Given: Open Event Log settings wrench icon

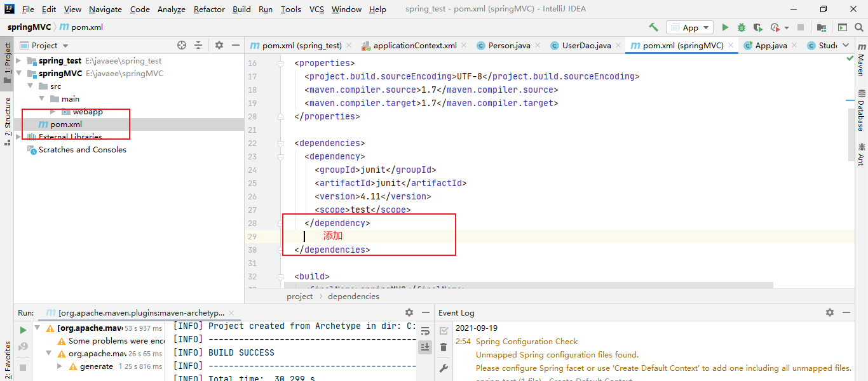Looking at the screenshot, I should [444, 368].
